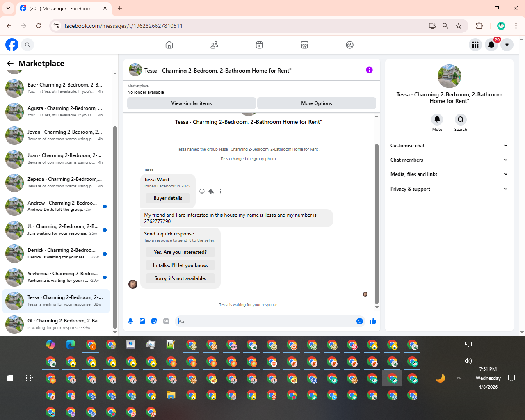This screenshot has height=420, width=525.
Task: Open the File Explorer taskbar icon
Action: 171,395
